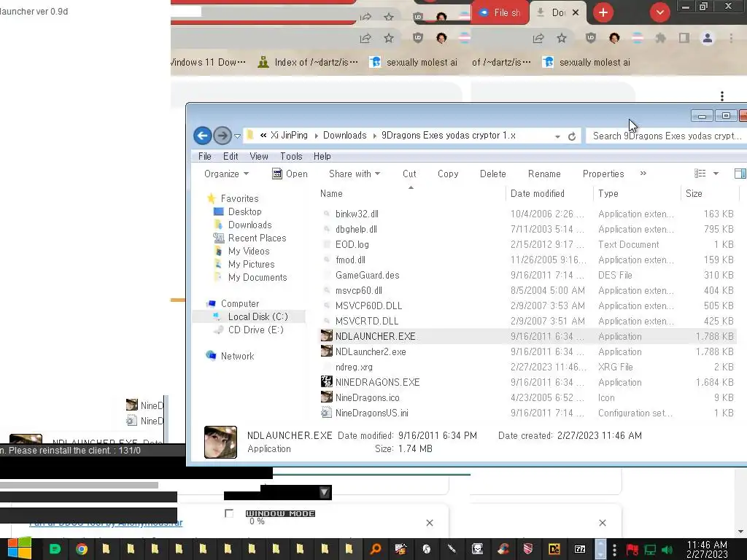Expand the Organize dropdown
747x560 pixels.
point(226,174)
